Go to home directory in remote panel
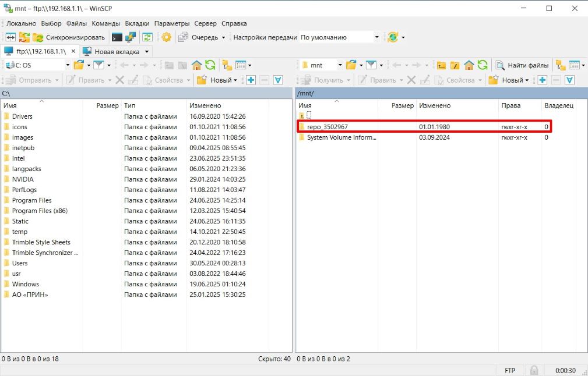588x376 pixels. click(x=469, y=65)
